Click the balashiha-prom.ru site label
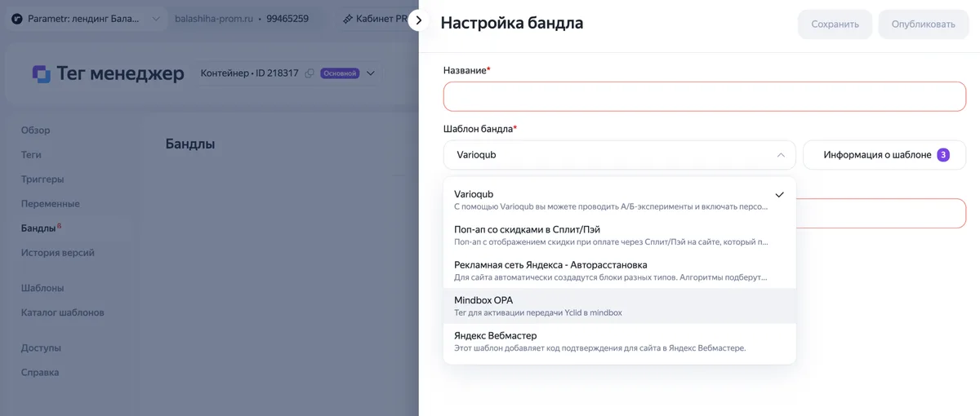The height and width of the screenshot is (416, 980). pos(214,18)
